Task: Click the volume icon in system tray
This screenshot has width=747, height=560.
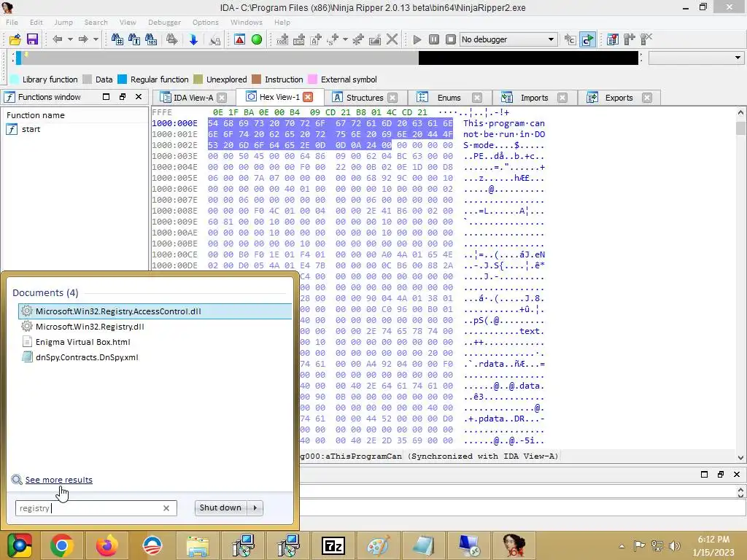Action: tap(675, 545)
